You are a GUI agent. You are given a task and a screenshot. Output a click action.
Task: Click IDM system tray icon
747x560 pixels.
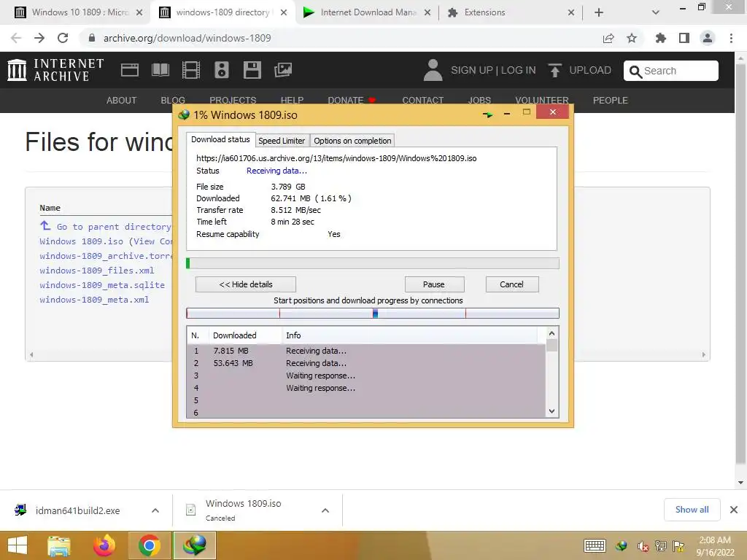622,546
